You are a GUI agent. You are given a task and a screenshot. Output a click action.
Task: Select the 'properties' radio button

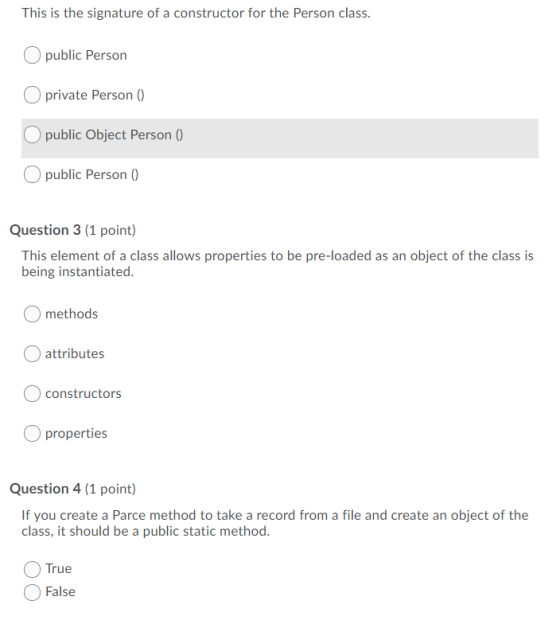pyautogui.click(x=32, y=433)
